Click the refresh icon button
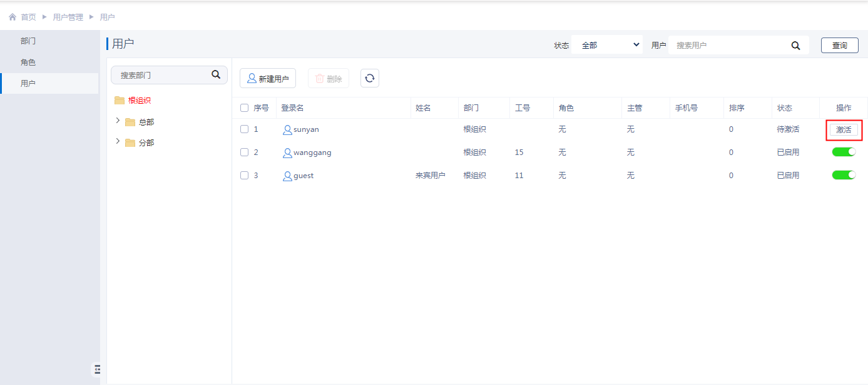Image resolution: width=868 pixels, height=385 pixels. [x=370, y=78]
